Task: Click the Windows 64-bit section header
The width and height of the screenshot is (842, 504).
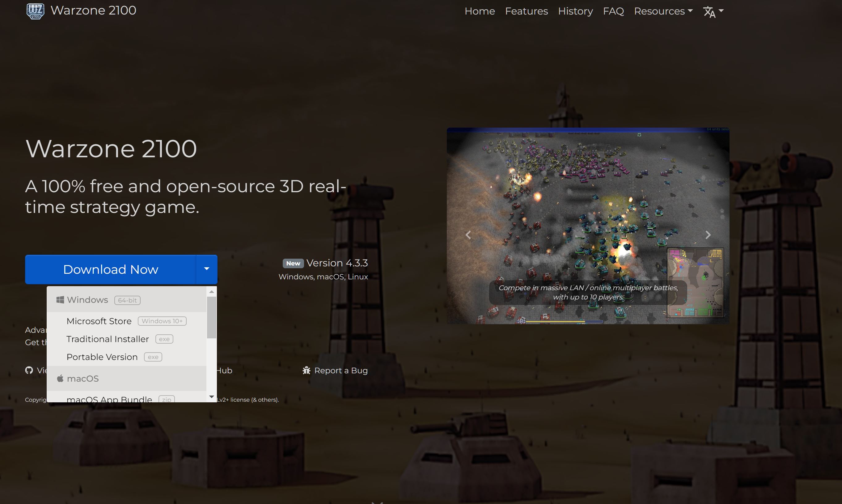Action: [x=126, y=300]
